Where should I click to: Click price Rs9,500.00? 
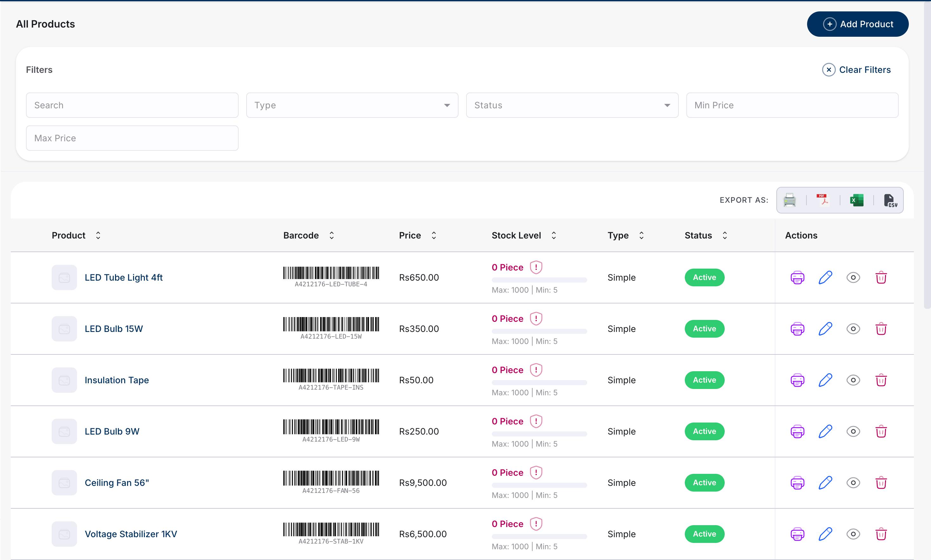(x=423, y=483)
